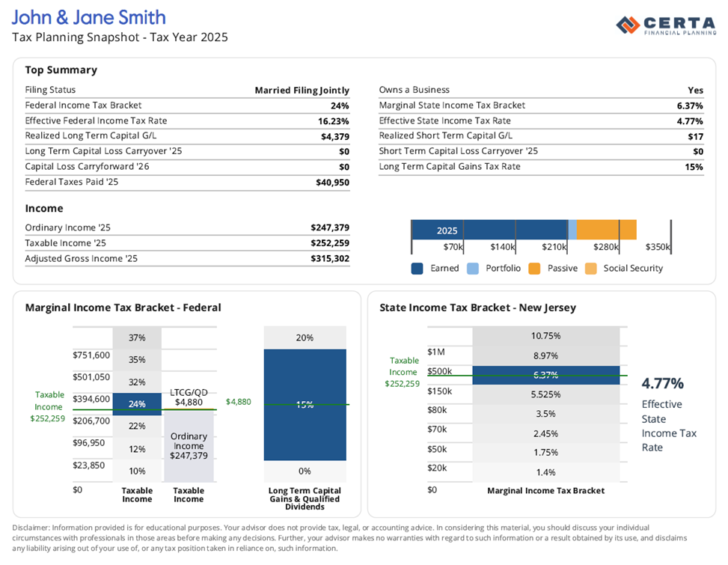The width and height of the screenshot is (728, 565).
Task: Click the 3.5% New Jersey bracket cell
Action: tap(546, 414)
